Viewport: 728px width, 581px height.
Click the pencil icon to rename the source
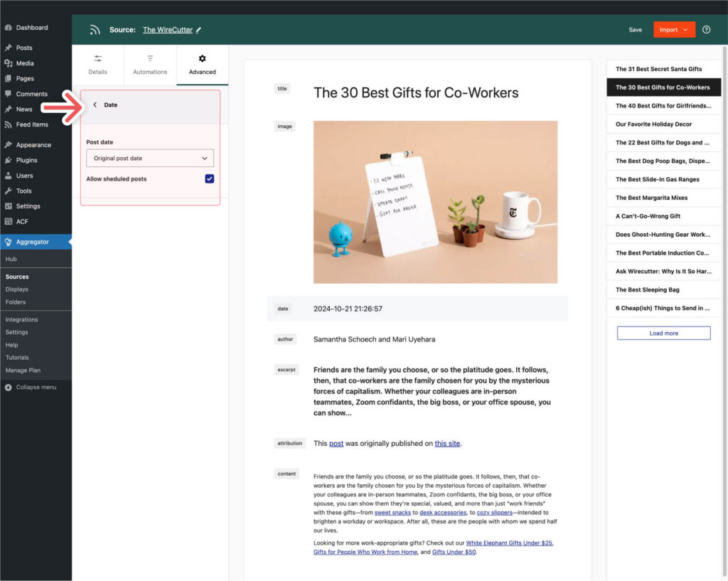coord(199,30)
